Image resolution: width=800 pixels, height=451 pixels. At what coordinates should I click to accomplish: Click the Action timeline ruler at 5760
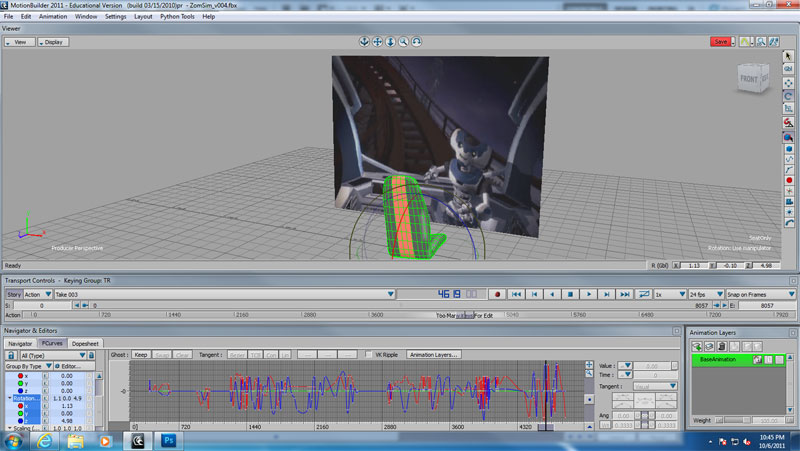pyautogui.click(x=580, y=315)
